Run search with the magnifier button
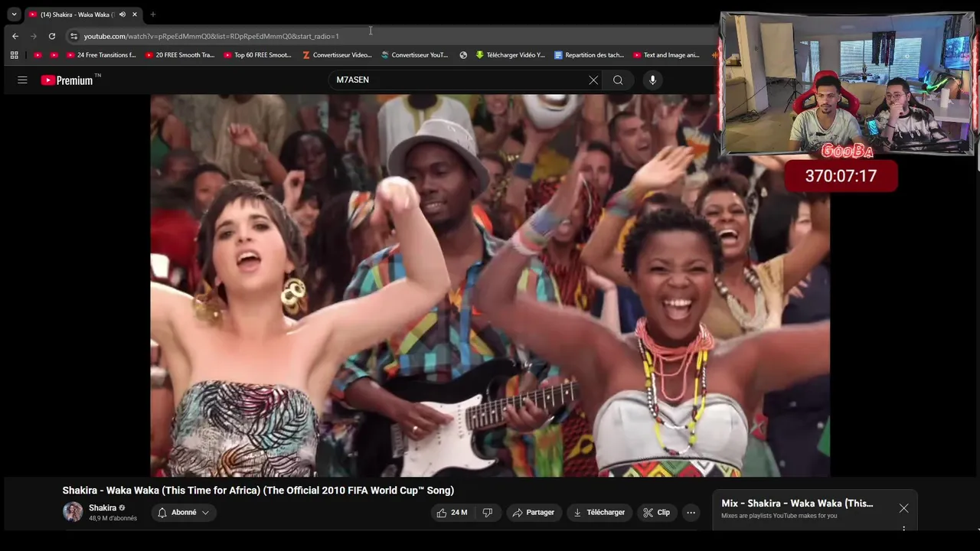980x551 pixels. (618, 80)
